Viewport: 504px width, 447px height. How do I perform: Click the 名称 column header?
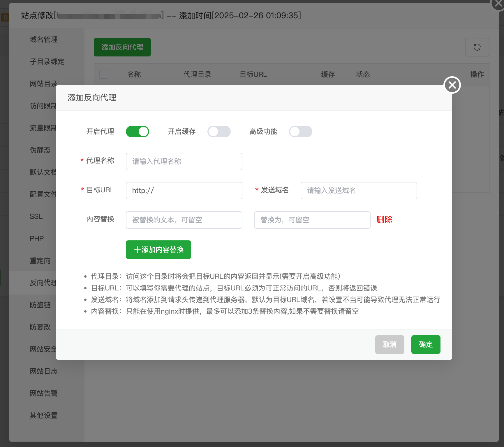click(134, 74)
